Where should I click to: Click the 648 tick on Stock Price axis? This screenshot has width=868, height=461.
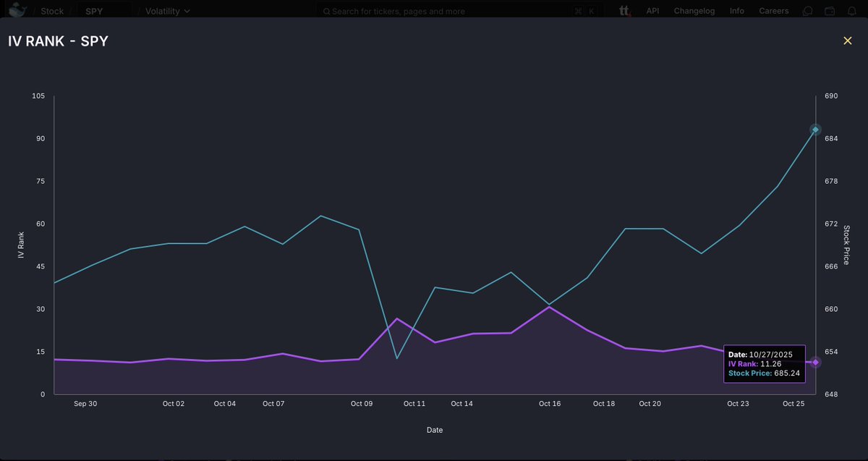830,394
